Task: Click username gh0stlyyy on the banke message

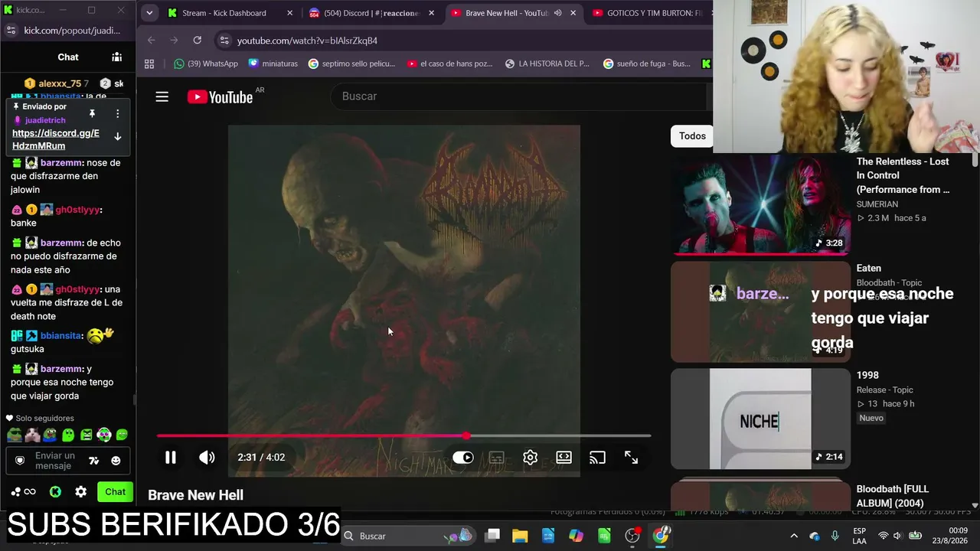Action: pyautogui.click(x=77, y=210)
